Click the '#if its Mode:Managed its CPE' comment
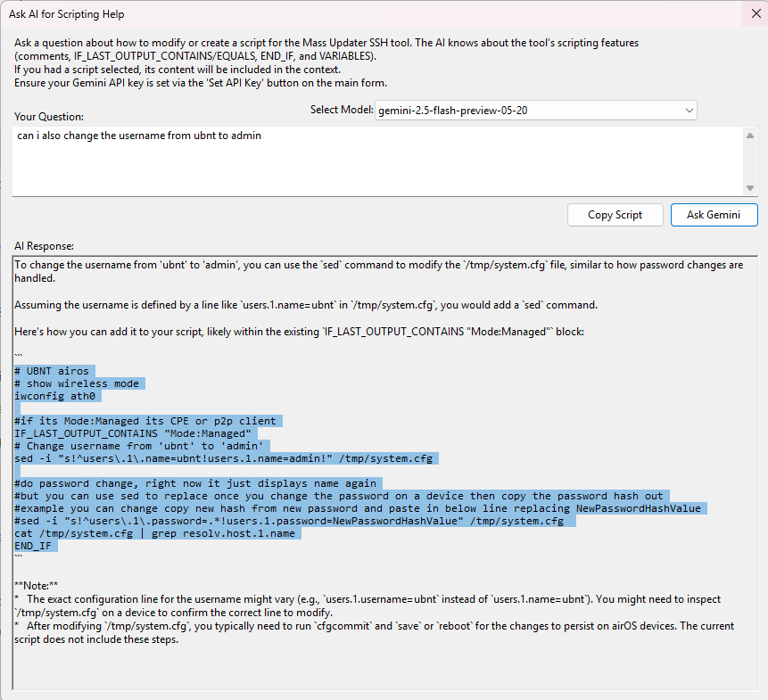The height and width of the screenshot is (700, 768). coord(145,421)
